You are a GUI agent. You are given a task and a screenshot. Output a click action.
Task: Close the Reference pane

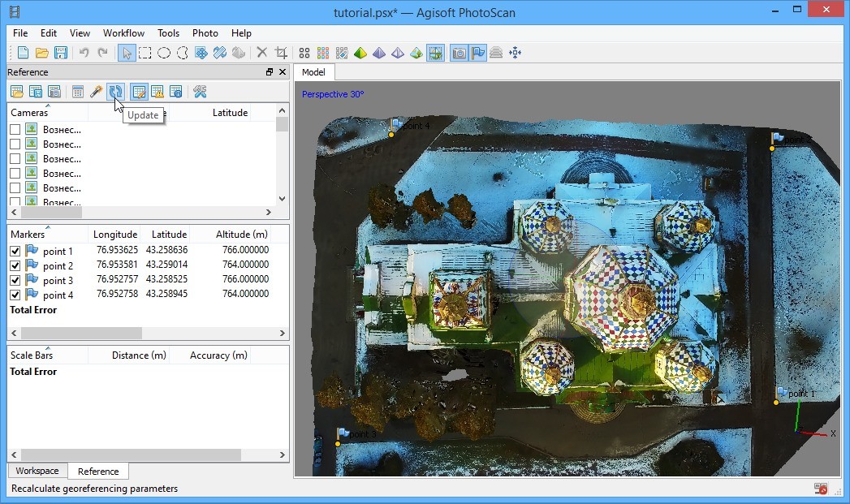pyautogui.click(x=283, y=71)
